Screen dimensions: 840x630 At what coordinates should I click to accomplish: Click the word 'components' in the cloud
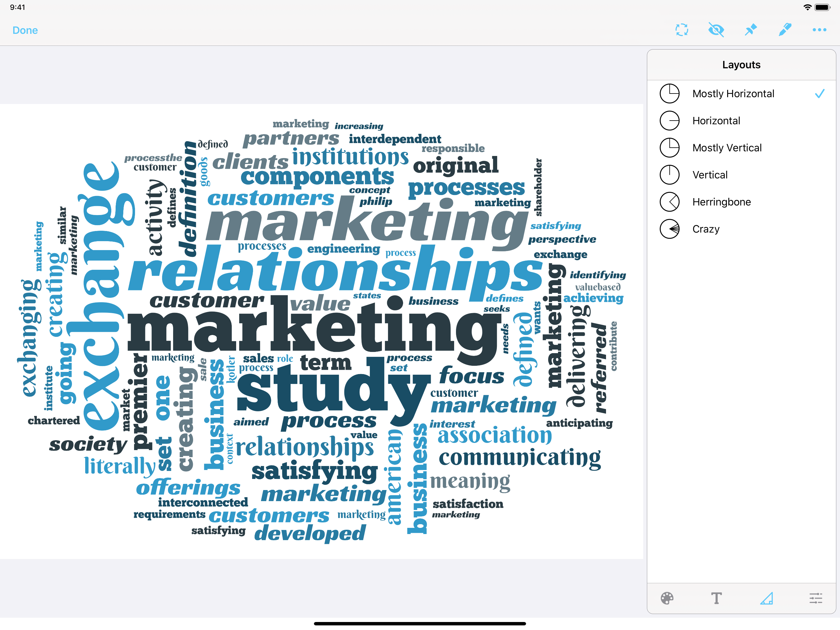pyautogui.click(x=317, y=177)
